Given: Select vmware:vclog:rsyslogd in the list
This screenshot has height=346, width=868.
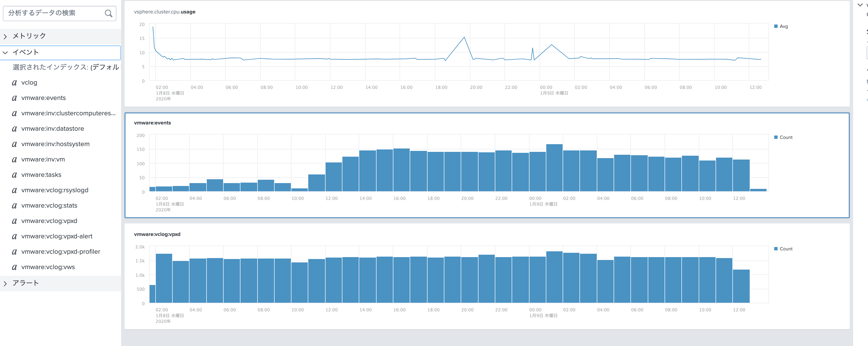Looking at the screenshot, I should pos(55,190).
